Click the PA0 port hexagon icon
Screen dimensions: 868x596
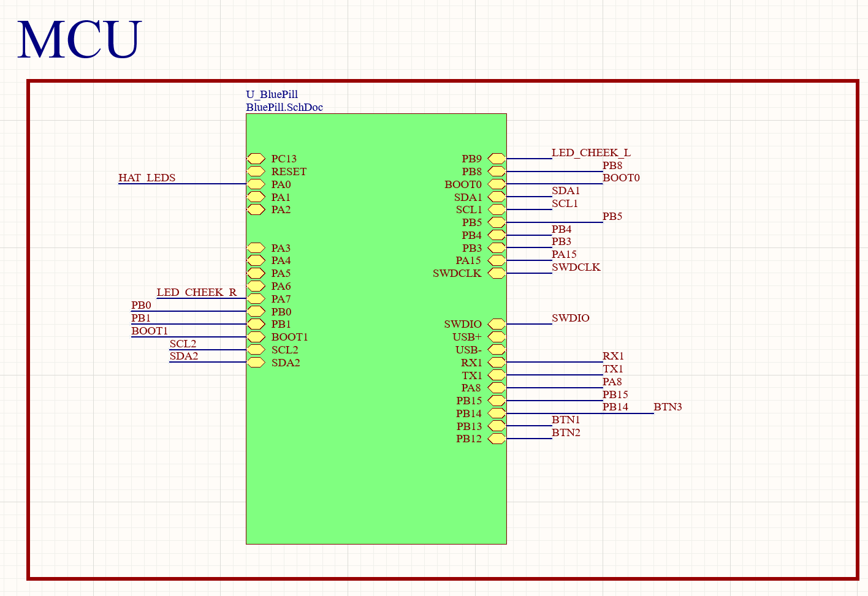click(256, 184)
